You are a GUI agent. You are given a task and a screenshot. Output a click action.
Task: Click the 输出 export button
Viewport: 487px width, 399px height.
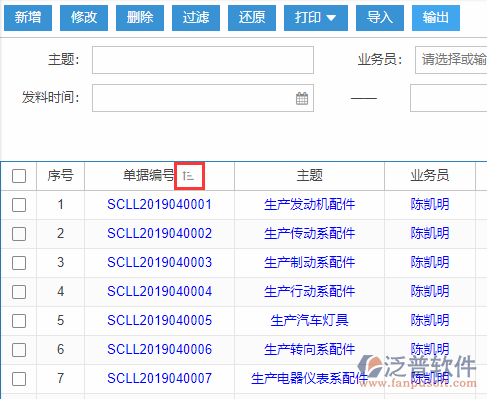click(436, 18)
